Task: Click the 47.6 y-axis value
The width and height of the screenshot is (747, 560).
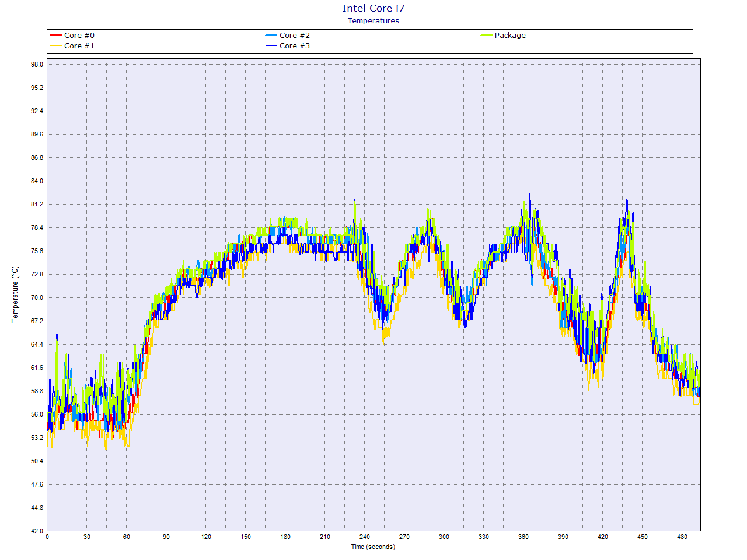Action: click(37, 484)
